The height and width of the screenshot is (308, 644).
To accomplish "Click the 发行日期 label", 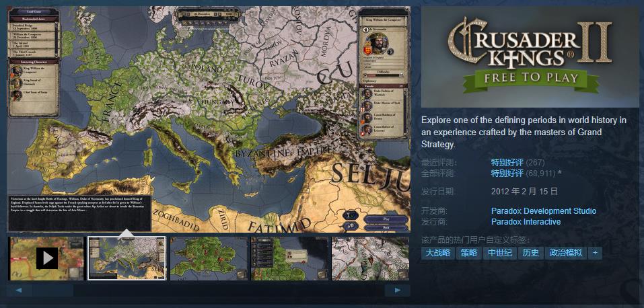I will [438, 192].
